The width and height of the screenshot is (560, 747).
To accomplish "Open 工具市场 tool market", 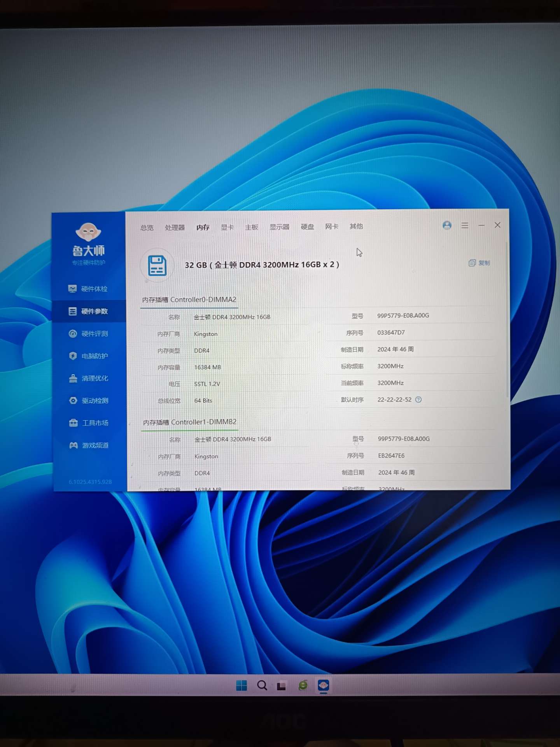I will 89,423.
